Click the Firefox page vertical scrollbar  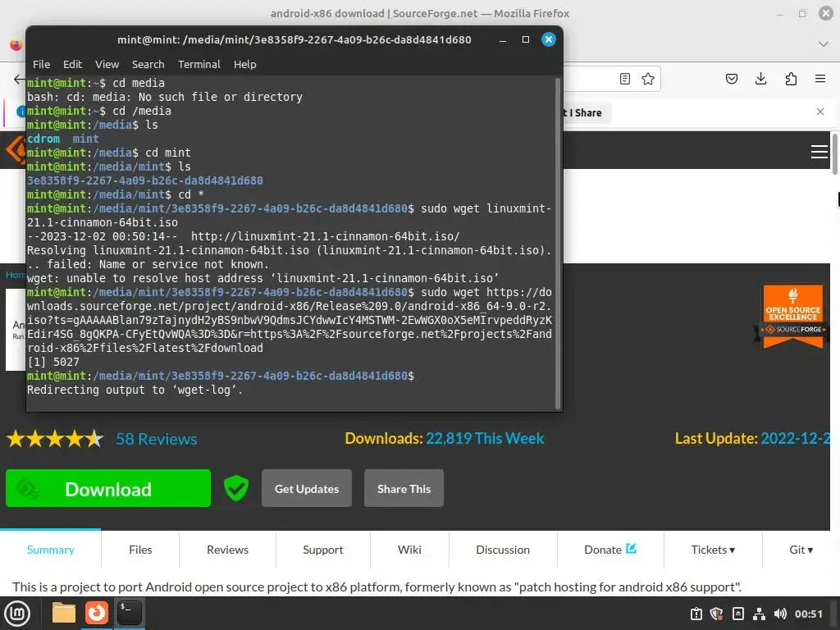[x=834, y=153]
